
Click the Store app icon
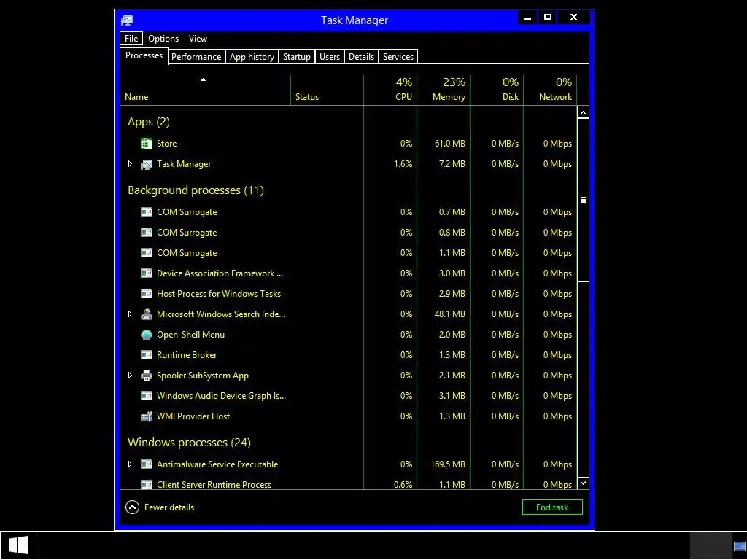(x=146, y=144)
